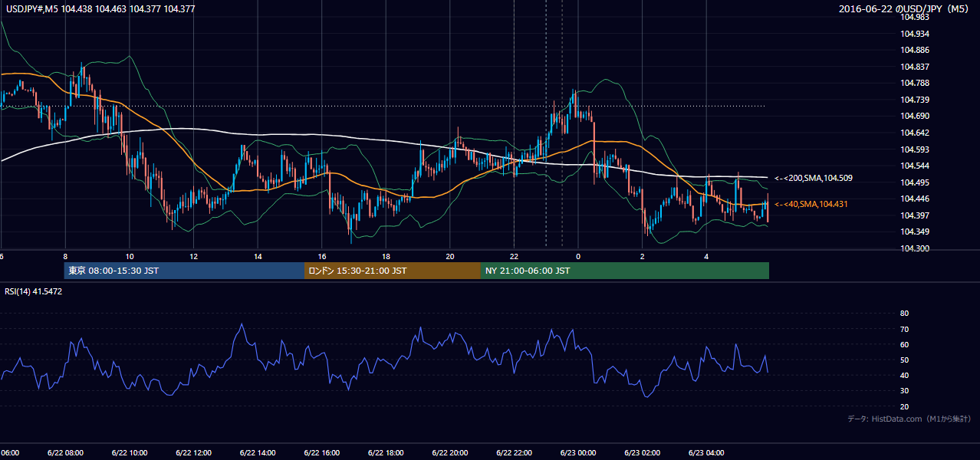Click price axis value 104.446

915,199
